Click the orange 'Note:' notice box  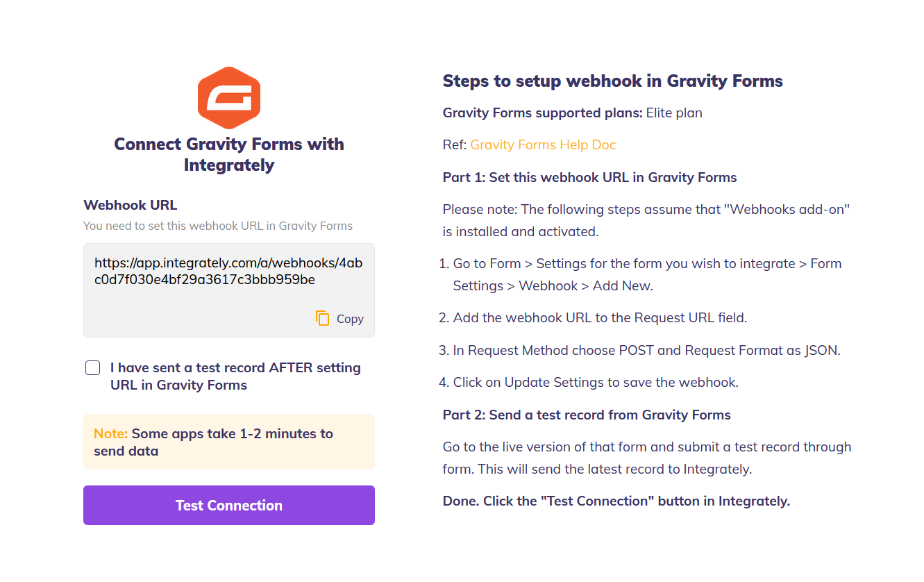click(228, 442)
